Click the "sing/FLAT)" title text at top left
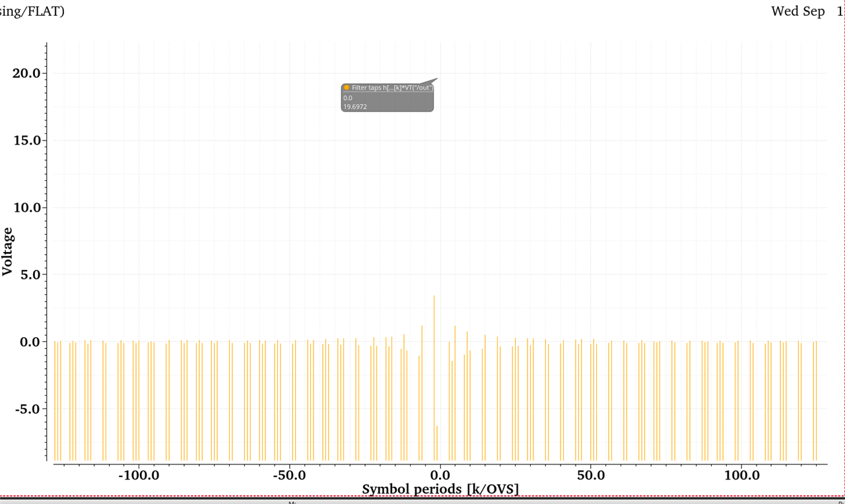Screen dimensions: 845x504 [x=32, y=11]
